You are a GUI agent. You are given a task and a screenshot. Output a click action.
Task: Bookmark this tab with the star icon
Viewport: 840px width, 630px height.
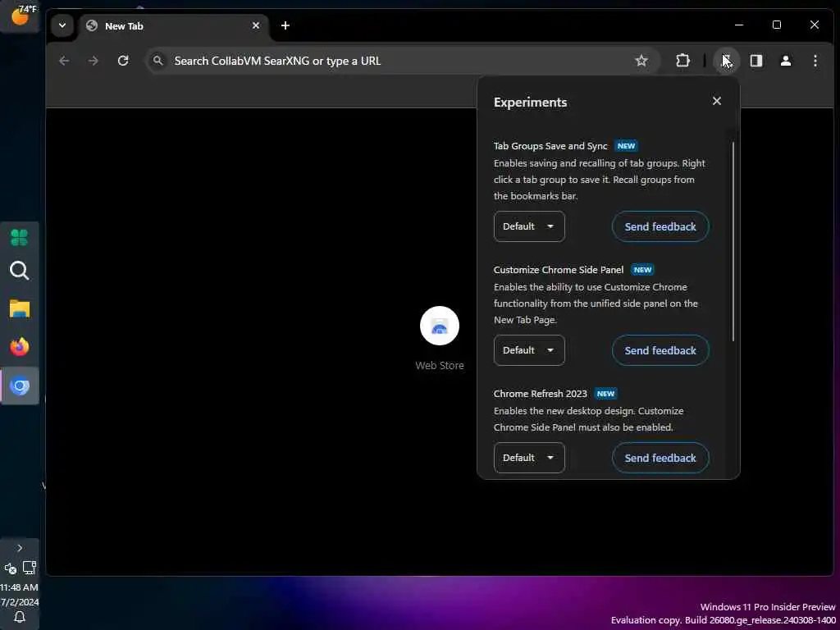tap(641, 61)
